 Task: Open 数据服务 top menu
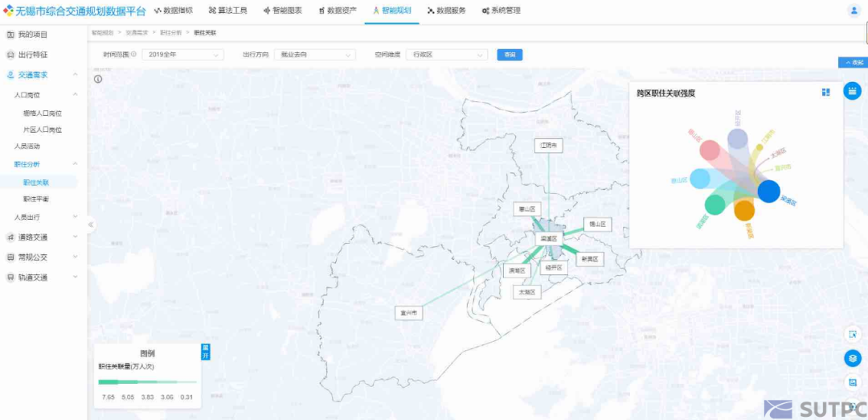(447, 10)
